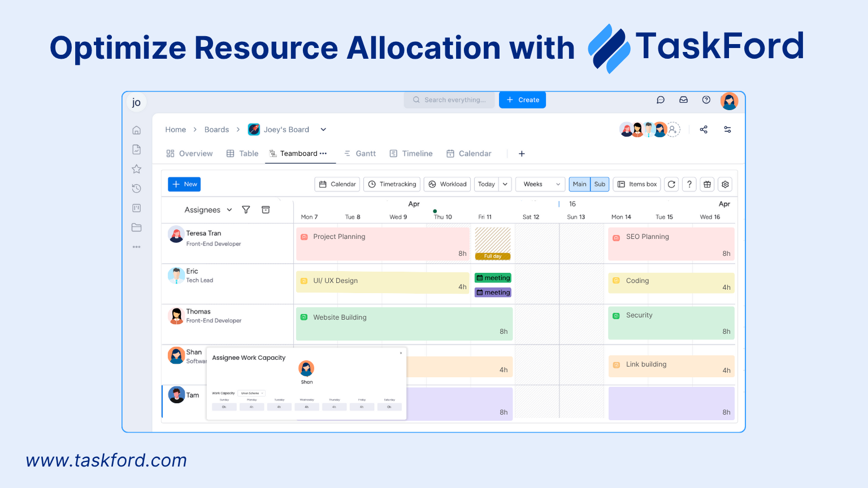The height and width of the screenshot is (488, 868).
Task: Open the reports document icon in sidebar
Action: 136,149
